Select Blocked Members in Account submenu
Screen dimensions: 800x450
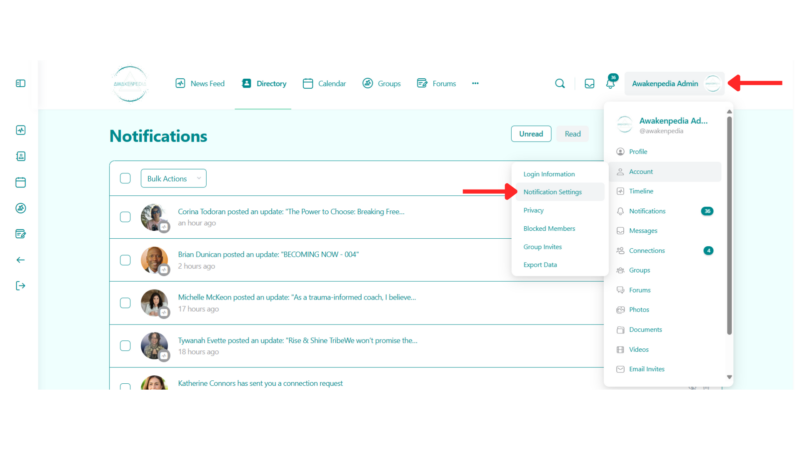[549, 229]
